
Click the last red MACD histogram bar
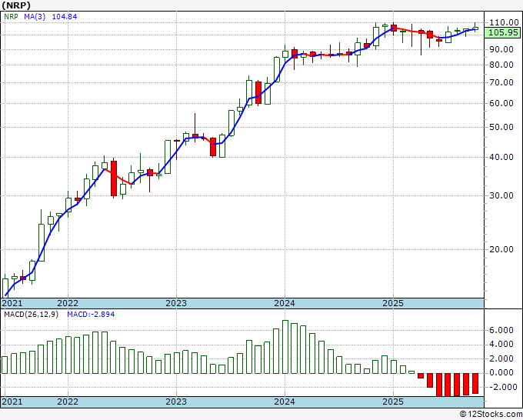(x=475, y=383)
